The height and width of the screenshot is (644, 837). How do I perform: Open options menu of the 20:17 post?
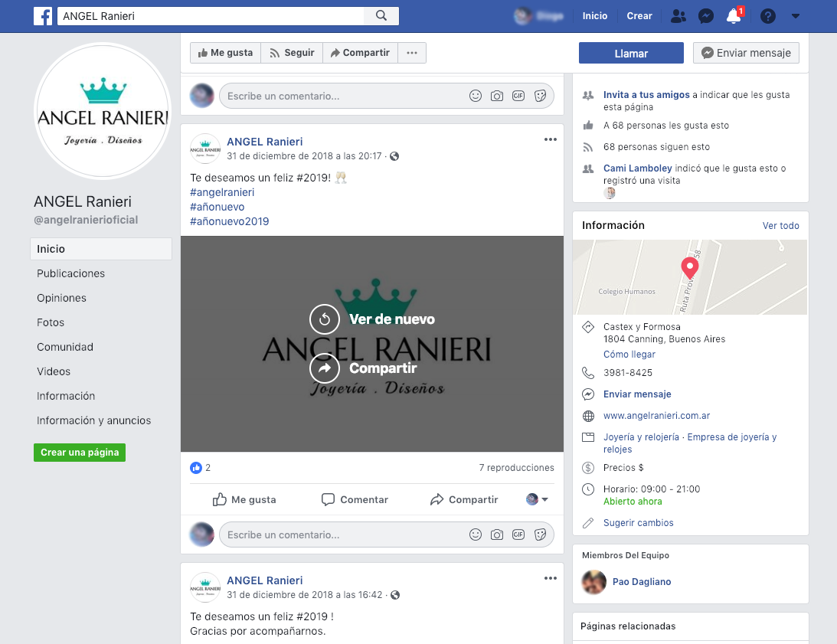click(551, 139)
